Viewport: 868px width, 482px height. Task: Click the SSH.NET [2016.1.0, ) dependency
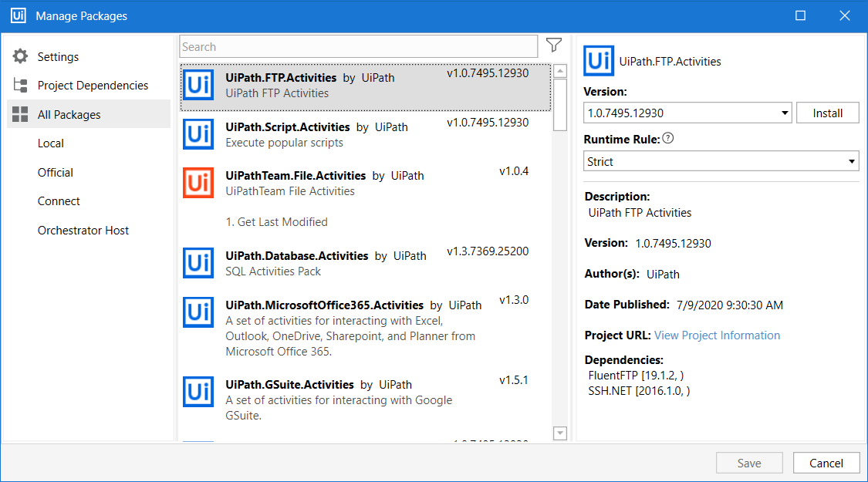tap(639, 391)
